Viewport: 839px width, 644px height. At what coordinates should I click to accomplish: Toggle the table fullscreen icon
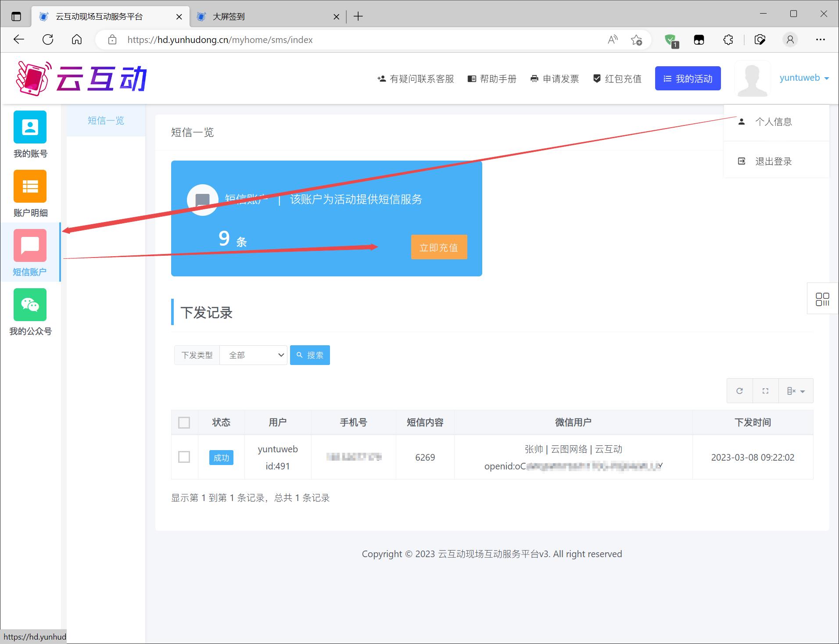[765, 391]
